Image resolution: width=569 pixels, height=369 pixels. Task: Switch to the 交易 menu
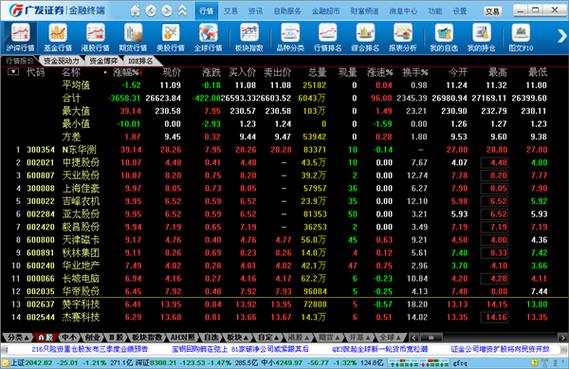231,11
